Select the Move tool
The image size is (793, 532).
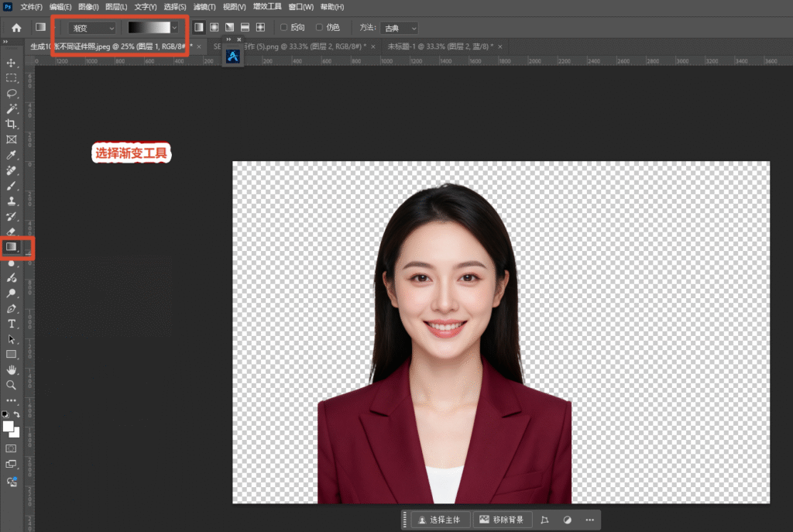[11, 63]
